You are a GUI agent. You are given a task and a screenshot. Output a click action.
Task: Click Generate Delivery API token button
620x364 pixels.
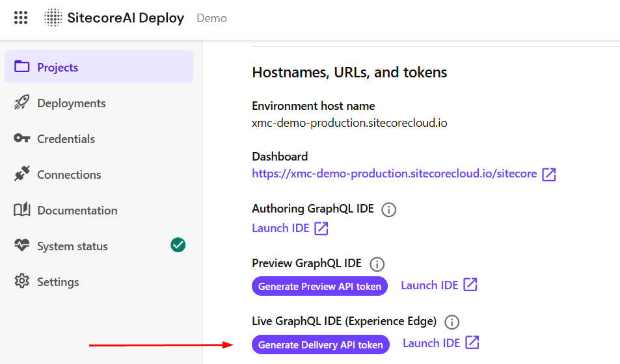coord(321,344)
